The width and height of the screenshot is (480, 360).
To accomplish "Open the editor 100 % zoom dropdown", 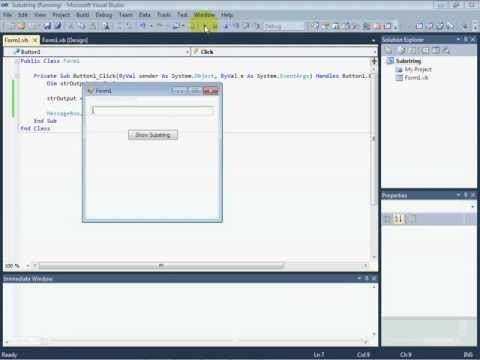I will coord(28,266).
